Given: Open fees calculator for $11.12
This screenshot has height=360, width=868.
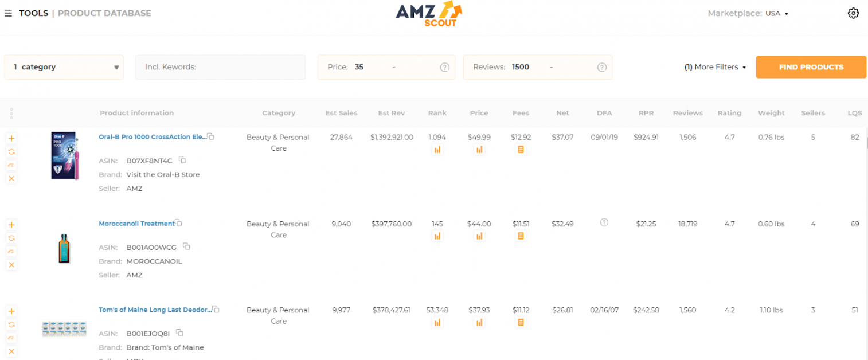Looking at the screenshot, I should [521, 323].
